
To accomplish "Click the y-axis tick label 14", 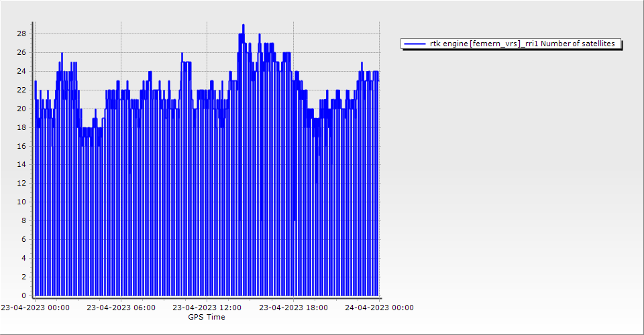I will [22, 164].
